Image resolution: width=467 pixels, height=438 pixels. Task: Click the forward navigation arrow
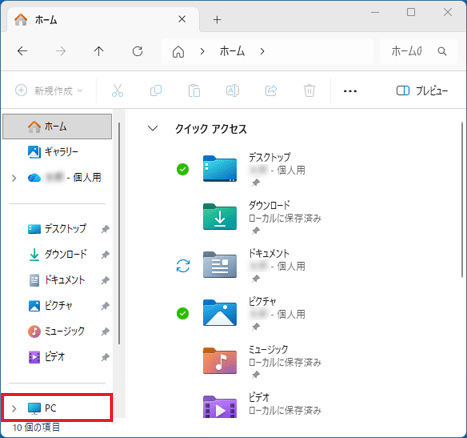[x=61, y=51]
